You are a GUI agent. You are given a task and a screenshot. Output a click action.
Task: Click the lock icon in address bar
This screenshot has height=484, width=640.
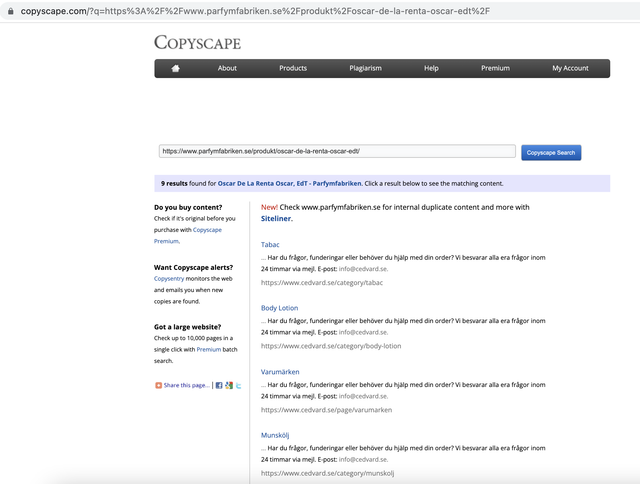coord(11,11)
